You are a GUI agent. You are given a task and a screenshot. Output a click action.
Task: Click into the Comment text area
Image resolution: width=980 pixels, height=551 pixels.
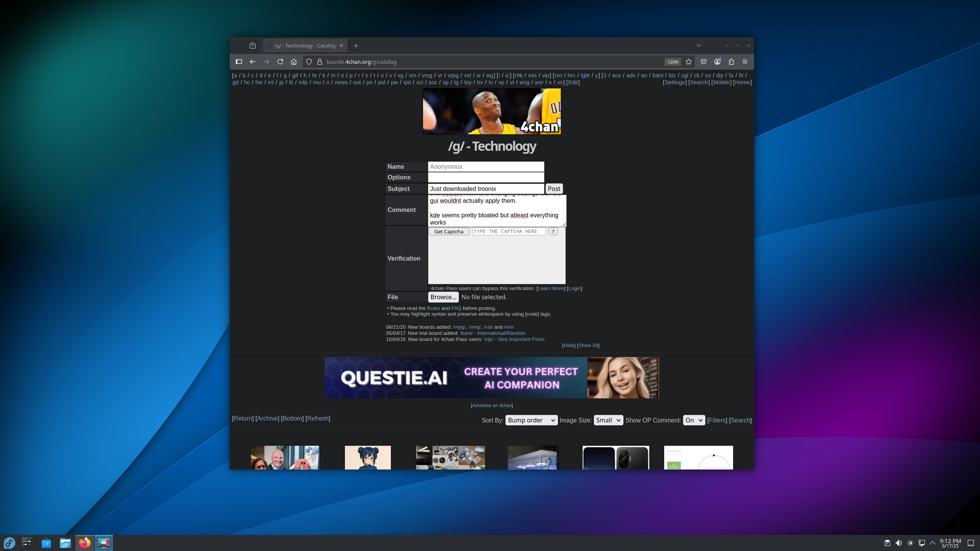click(x=497, y=210)
